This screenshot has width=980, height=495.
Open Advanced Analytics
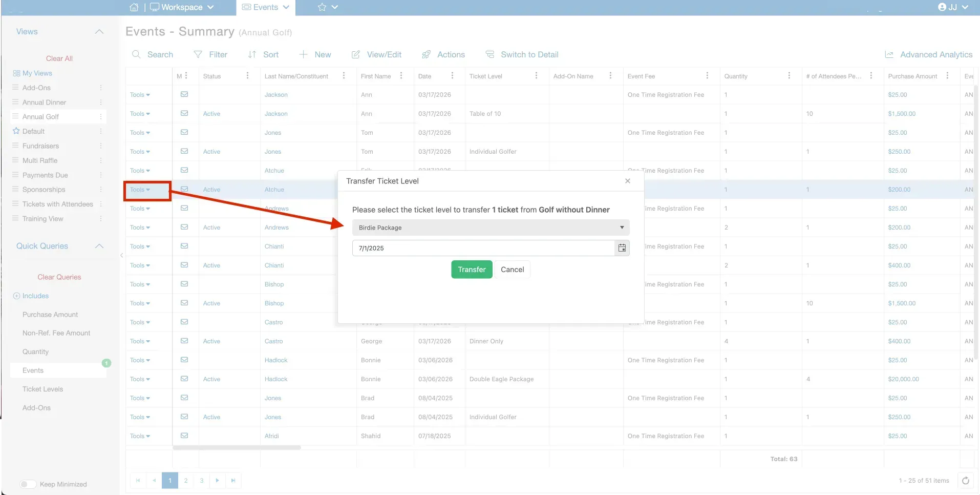(x=929, y=54)
